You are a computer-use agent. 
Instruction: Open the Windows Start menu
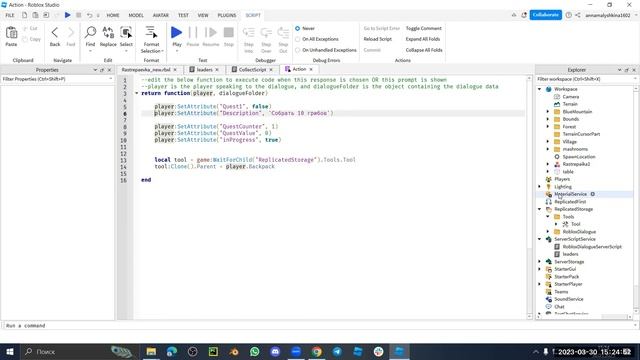(10, 351)
